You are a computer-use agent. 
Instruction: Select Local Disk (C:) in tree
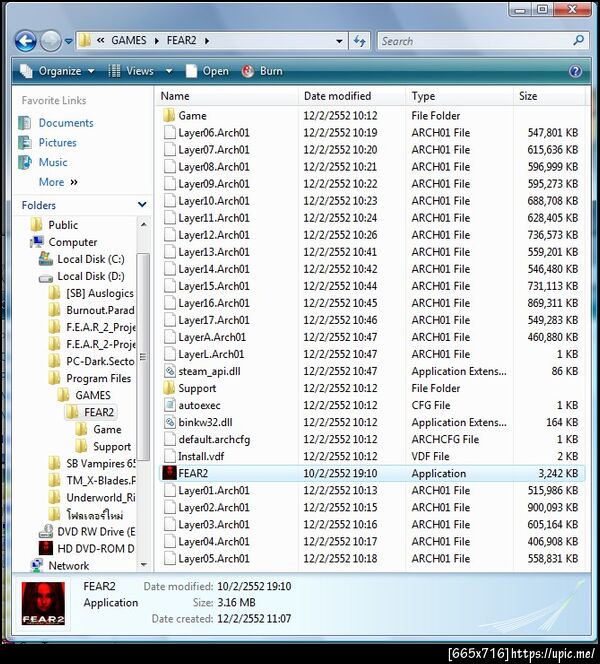tap(91, 259)
